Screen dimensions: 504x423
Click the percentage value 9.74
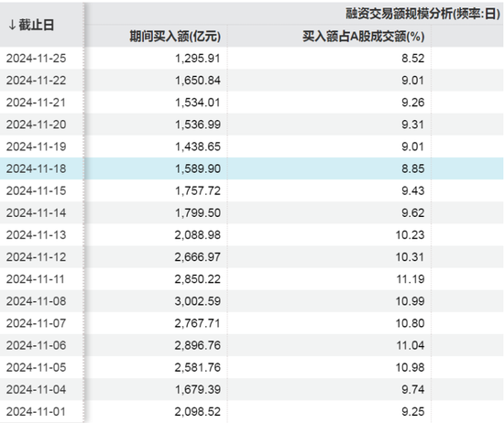pos(413,390)
